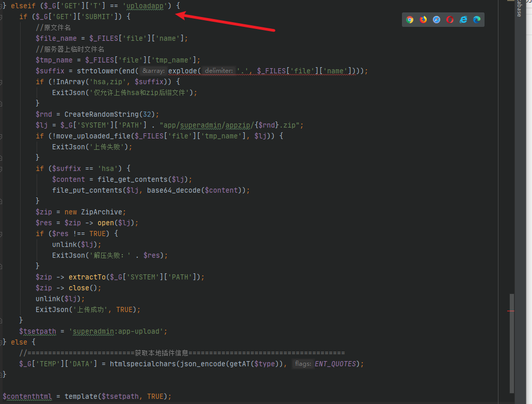Jump to the red error stripe mark
The height and width of the screenshot is (404, 532).
click(511, 311)
